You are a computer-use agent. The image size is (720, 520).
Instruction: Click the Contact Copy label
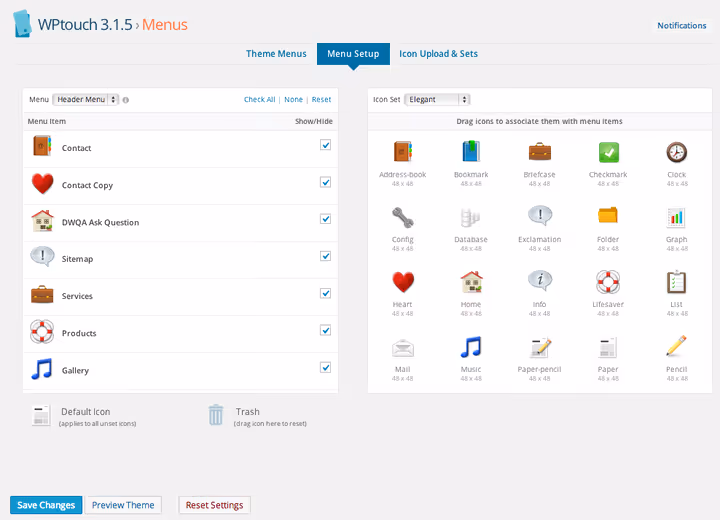tap(87, 186)
